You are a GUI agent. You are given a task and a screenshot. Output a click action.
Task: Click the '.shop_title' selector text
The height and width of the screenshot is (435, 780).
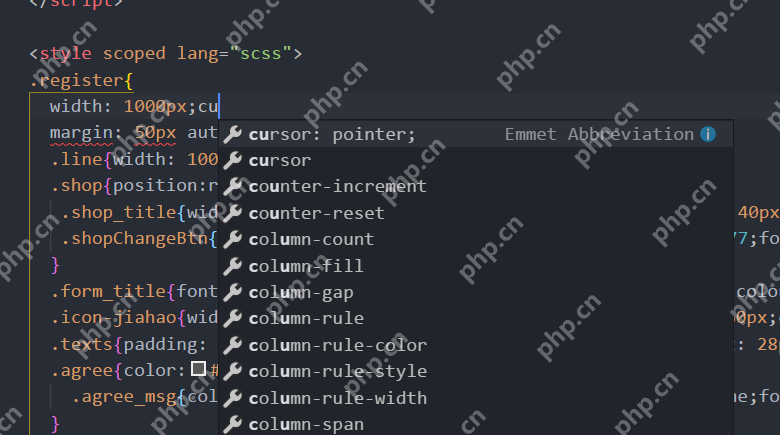pyautogui.click(x=118, y=213)
